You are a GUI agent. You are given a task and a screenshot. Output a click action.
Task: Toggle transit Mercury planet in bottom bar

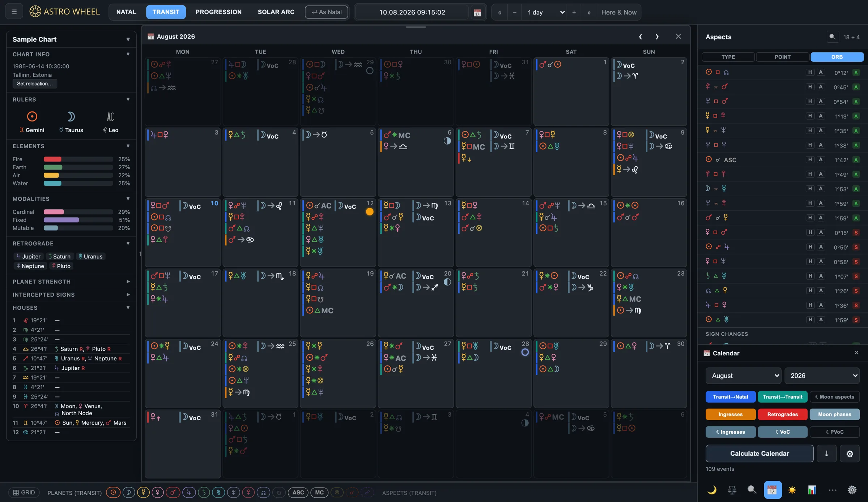tap(144, 492)
